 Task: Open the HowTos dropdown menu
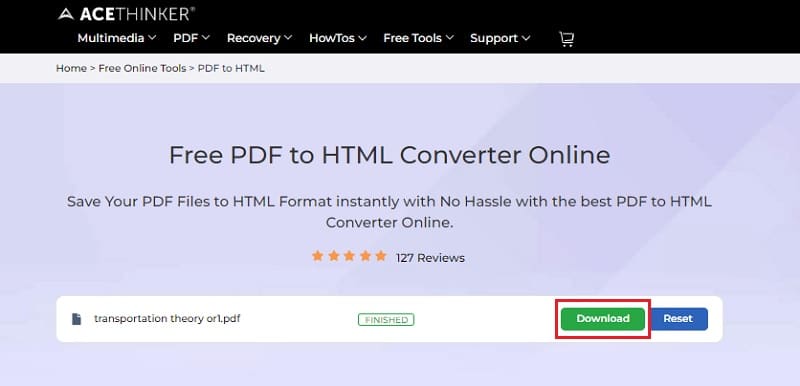[338, 38]
